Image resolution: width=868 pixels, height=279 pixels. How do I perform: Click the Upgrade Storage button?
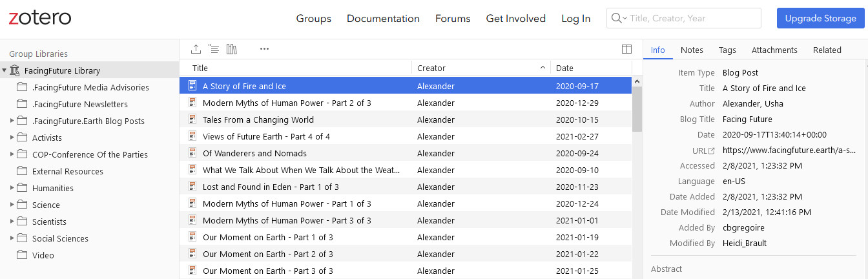pyautogui.click(x=820, y=18)
